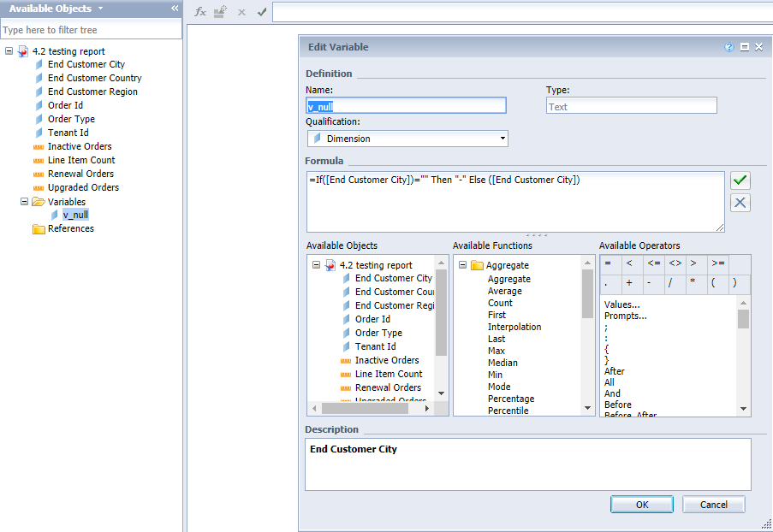Collapse the Variables folder in left tree

24,202
